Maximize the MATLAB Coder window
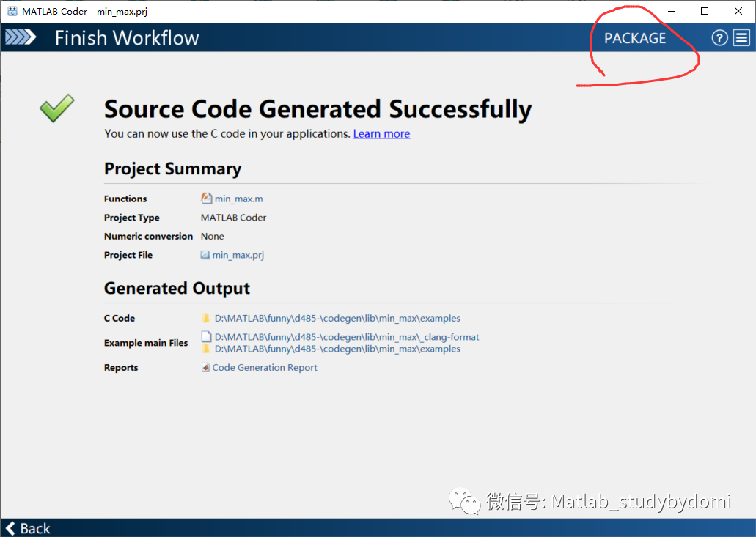The image size is (756, 537). coord(705,11)
